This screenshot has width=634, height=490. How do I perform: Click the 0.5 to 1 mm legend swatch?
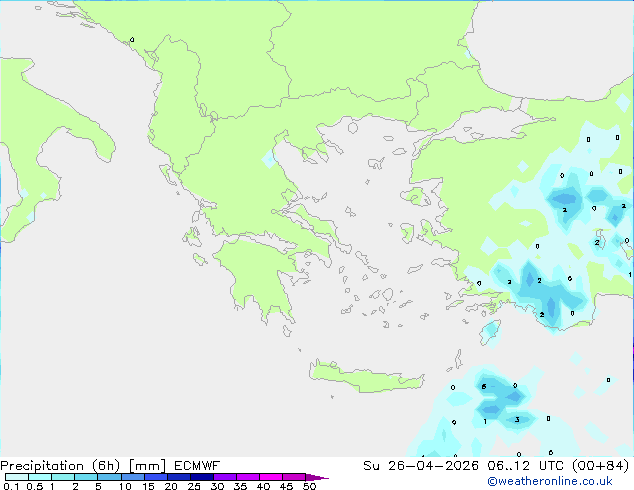click(40, 477)
